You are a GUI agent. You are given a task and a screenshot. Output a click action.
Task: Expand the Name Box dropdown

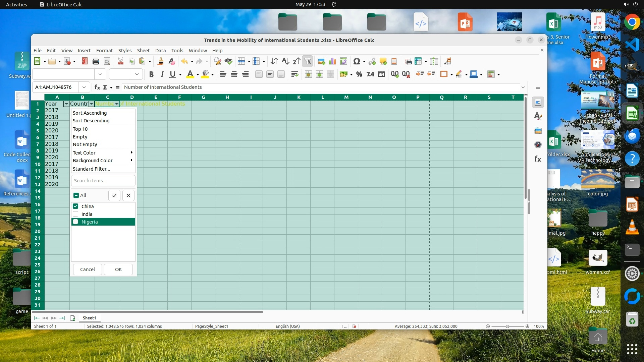coord(84,87)
